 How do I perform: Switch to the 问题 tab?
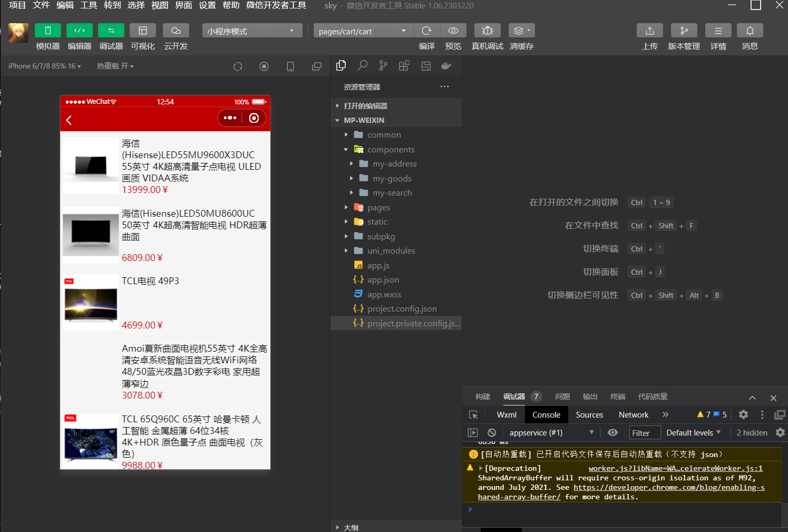pos(562,396)
